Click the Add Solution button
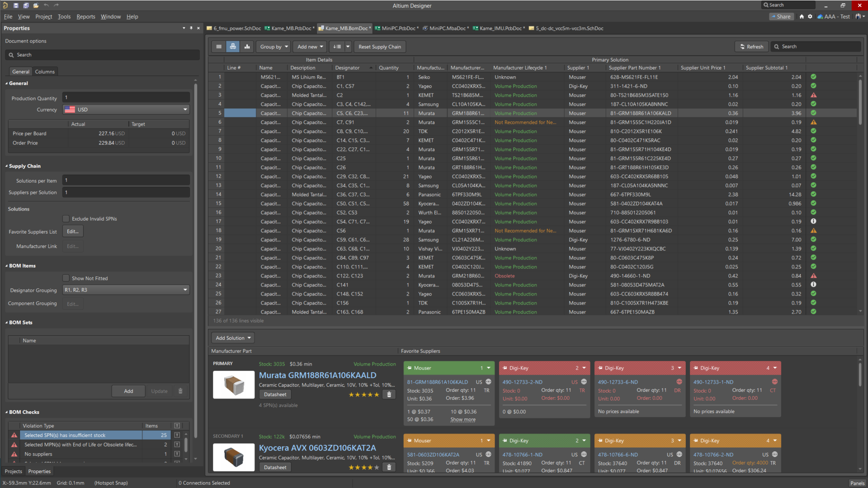The width and height of the screenshot is (868, 488). 232,337
